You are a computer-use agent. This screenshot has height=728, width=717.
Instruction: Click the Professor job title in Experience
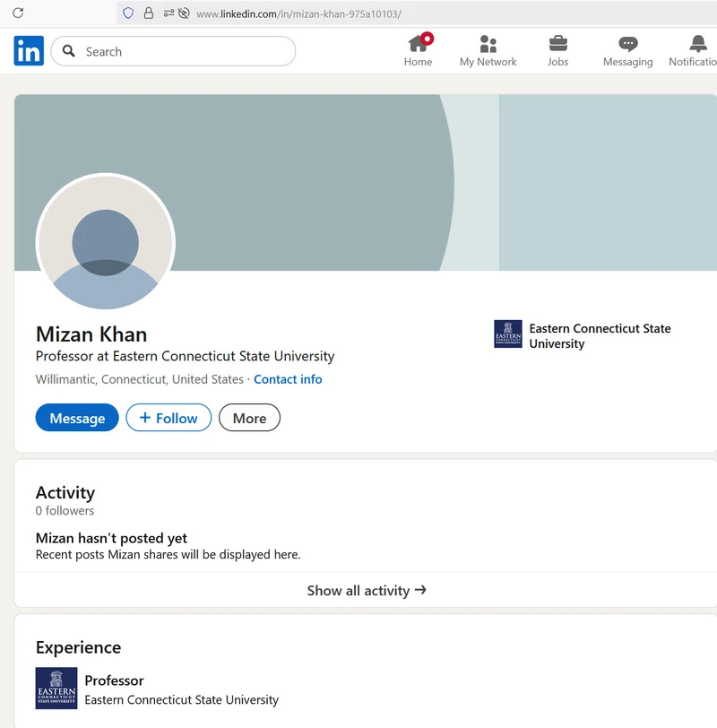pyautogui.click(x=114, y=680)
